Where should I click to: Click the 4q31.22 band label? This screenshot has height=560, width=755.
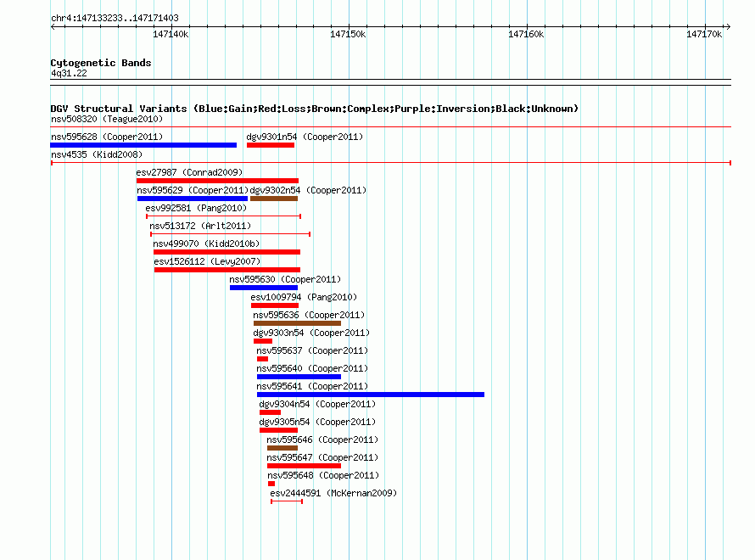[x=69, y=73]
